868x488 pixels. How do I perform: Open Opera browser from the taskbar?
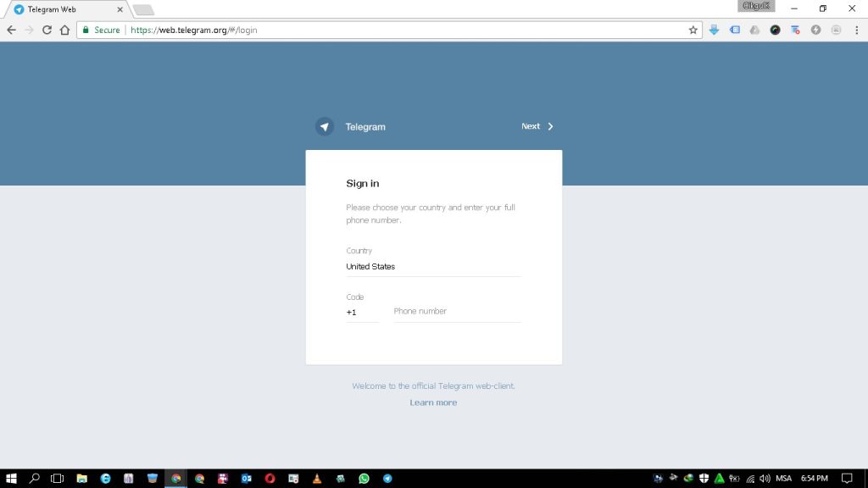270,479
